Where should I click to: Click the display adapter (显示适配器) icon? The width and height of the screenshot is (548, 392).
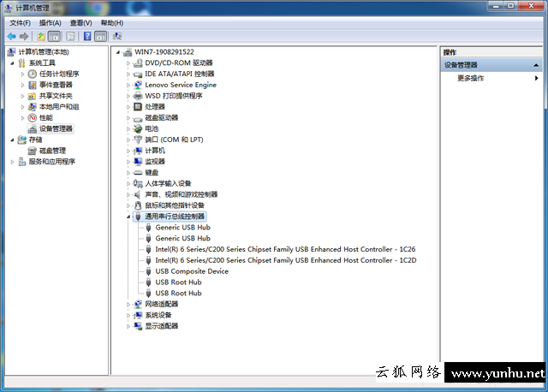pyautogui.click(x=139, y=326)
